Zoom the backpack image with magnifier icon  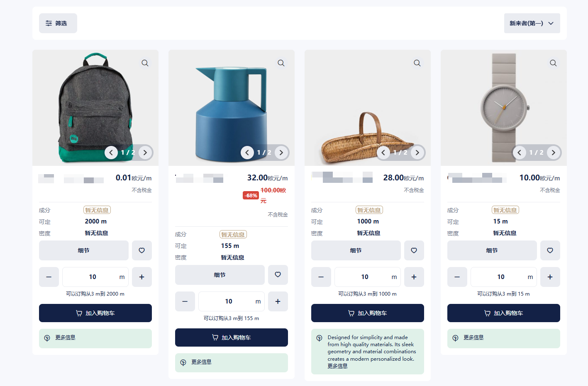pos(145,63)
